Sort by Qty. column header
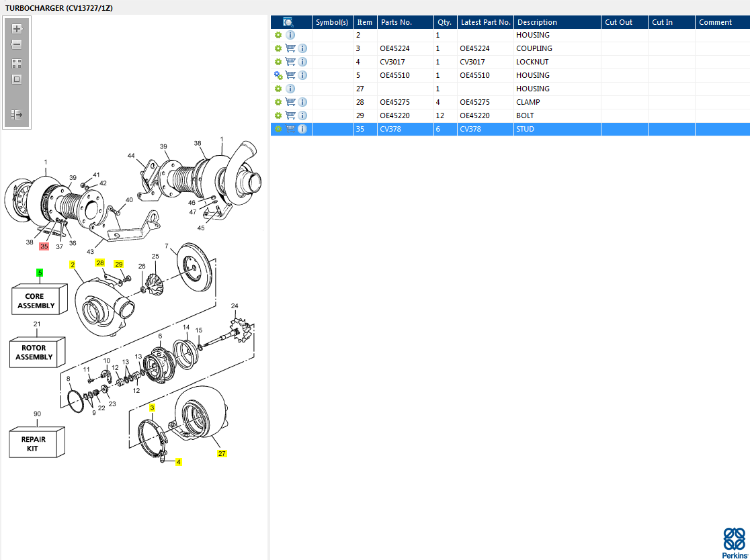 pos(446,22)
